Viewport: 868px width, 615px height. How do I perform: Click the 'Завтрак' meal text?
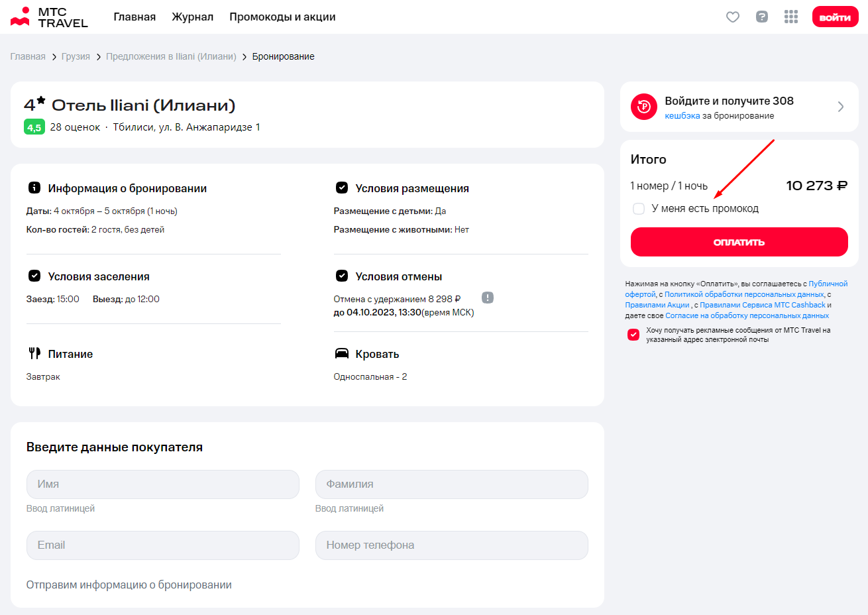click(43, 376)
